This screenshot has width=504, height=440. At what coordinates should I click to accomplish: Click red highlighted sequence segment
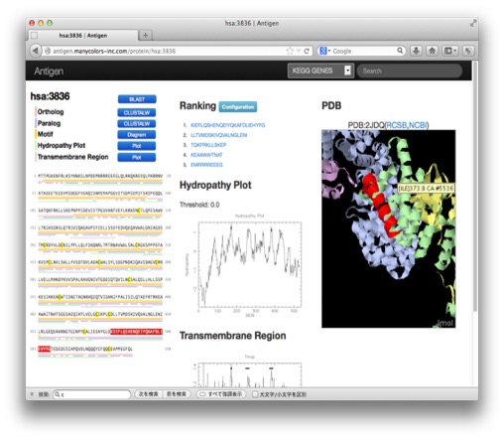tap(136, 332)
